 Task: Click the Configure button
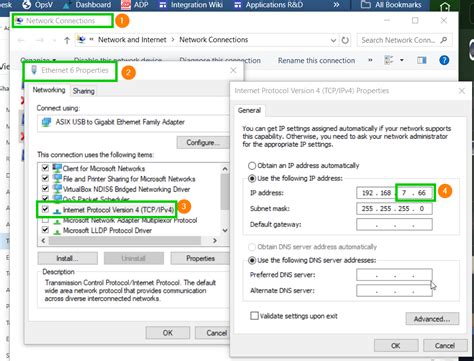pyautogui.click(x=202, y=143)
